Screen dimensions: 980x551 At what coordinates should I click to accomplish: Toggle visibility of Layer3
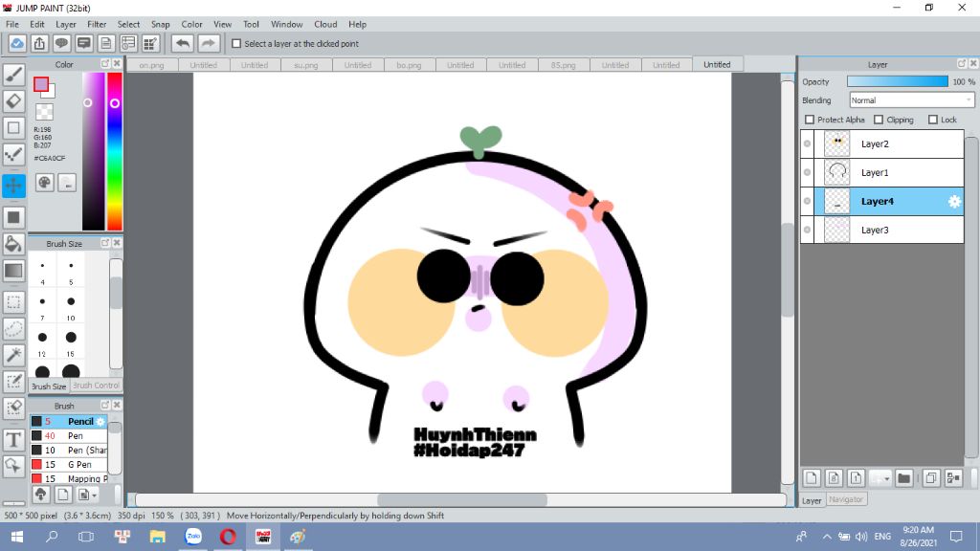pyautogui.click(x=808, y=230)
